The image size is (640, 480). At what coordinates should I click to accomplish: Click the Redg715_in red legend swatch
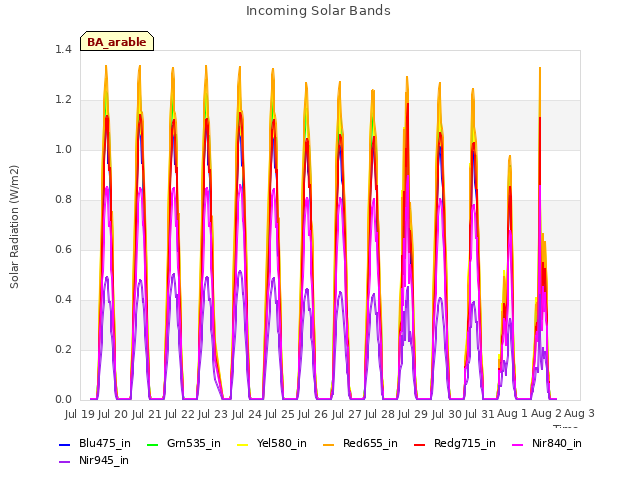tap(420, 444)
